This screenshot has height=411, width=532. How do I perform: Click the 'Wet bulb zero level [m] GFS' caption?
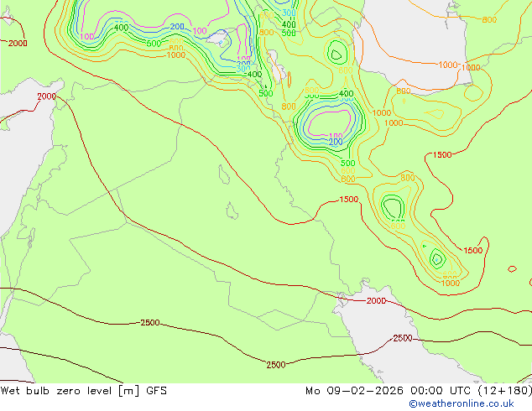(83, 391)
